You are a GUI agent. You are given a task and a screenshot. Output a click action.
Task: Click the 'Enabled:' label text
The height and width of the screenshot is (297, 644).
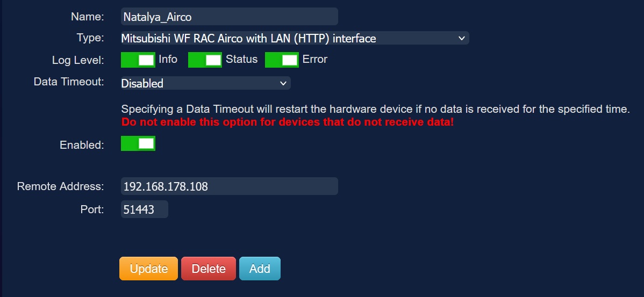click(82, 145)
